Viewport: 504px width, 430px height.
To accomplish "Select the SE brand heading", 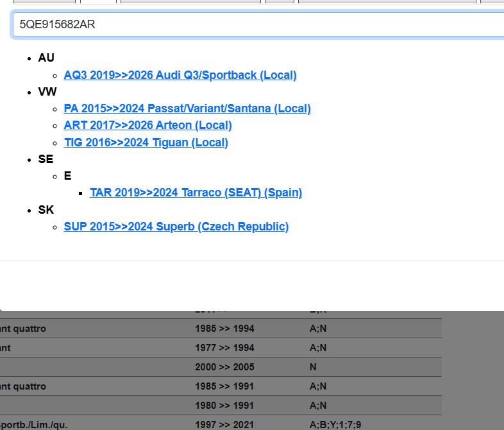I will click(x=46, y=159).
